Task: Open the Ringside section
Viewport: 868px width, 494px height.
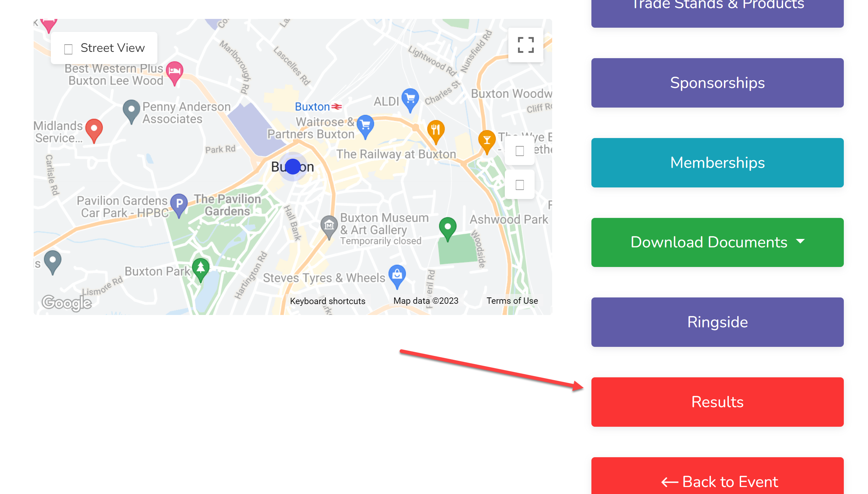Action: tap(717, 322)
